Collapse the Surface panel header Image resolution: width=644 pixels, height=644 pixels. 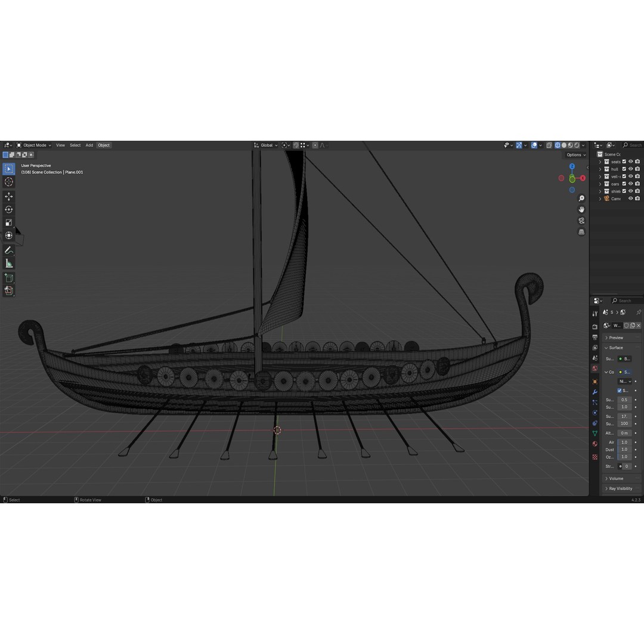[615, 348]
